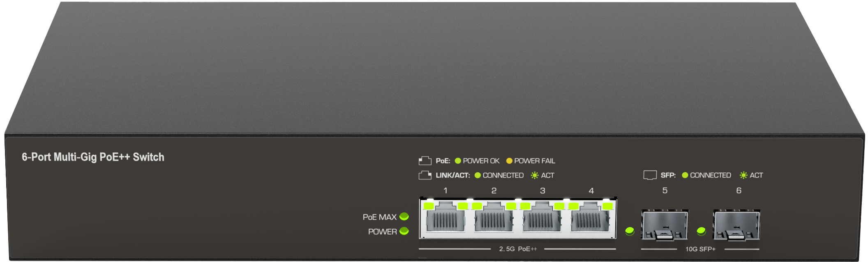Click the 2.5G PoE++ label

[x=518, y=249]
